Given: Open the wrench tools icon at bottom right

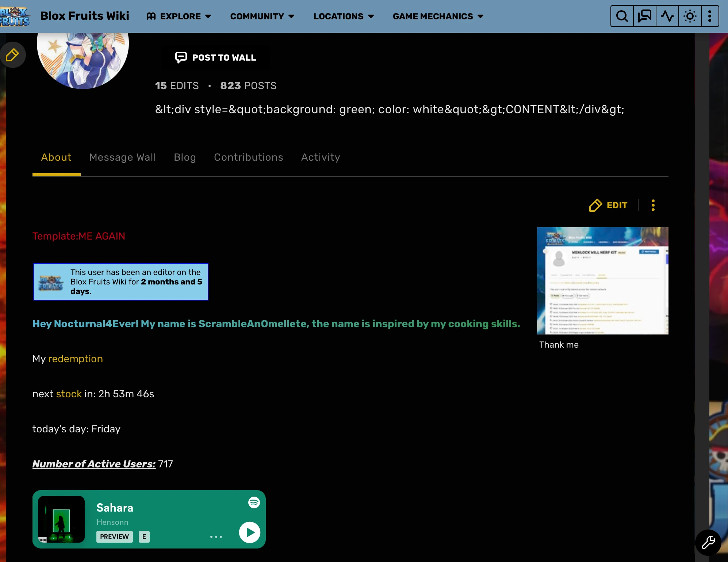Looking at the screenshot, I should (708, 542).
